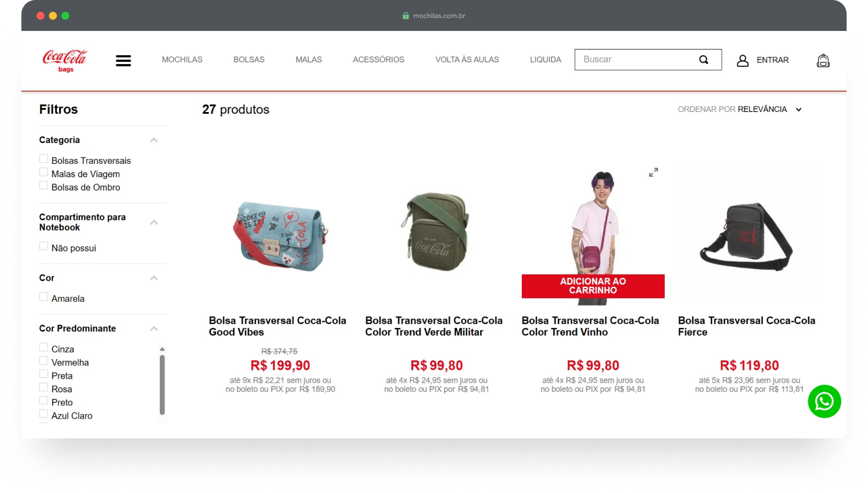Open the WhatsApp chat button
The width and height of the screenshot is (868, 493).
tap(824, 401)
